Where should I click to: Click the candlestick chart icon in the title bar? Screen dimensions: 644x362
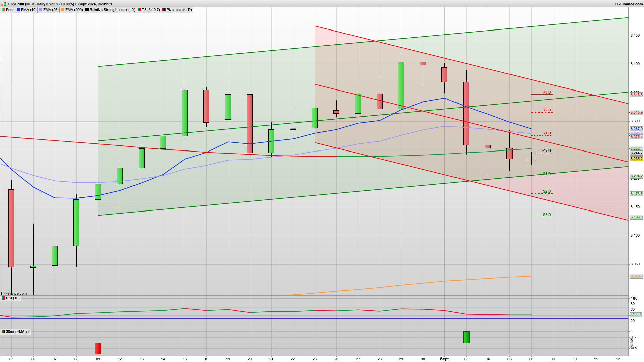pyautogui.click(x=4, y=4)
